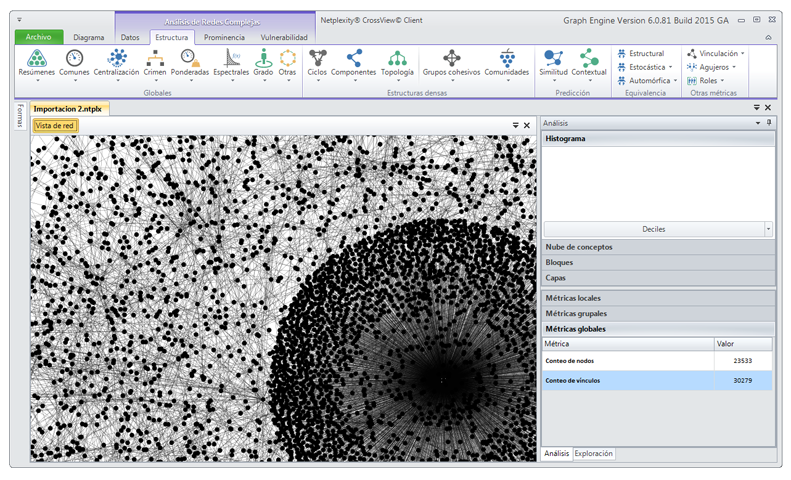The width and height of the screenshot is (791, 480).
Task: Collapse the Métricas globales section
Action: pyautogui.click(x=658, y=329)
